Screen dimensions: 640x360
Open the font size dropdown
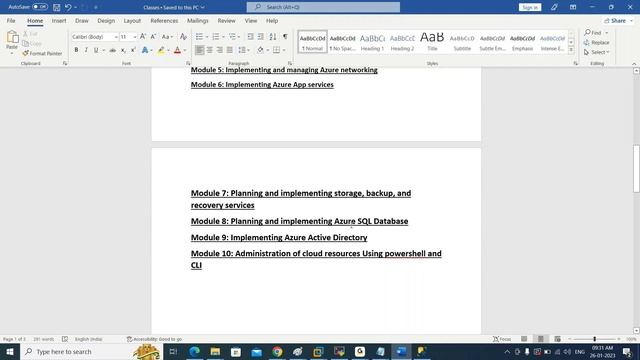coord(135,37)
